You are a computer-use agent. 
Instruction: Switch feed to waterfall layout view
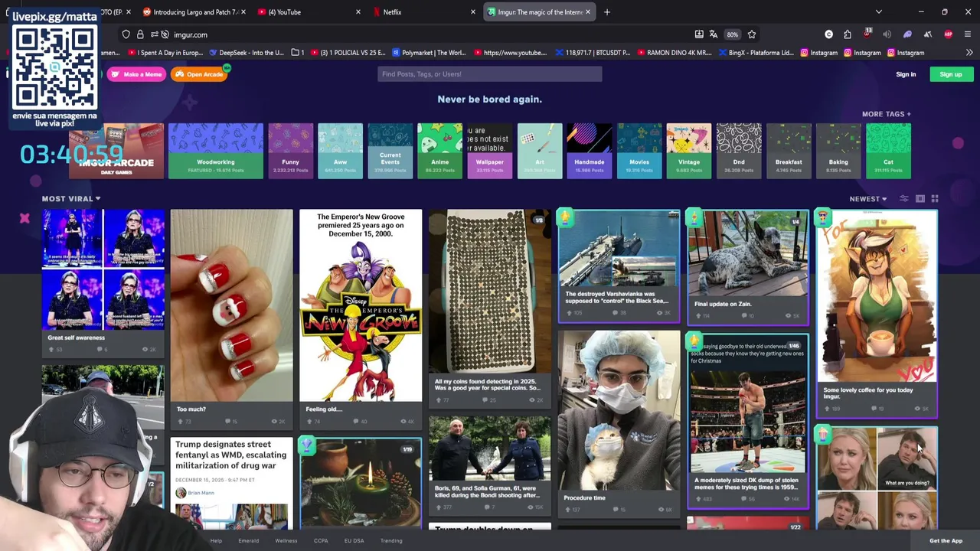point(920,199)
